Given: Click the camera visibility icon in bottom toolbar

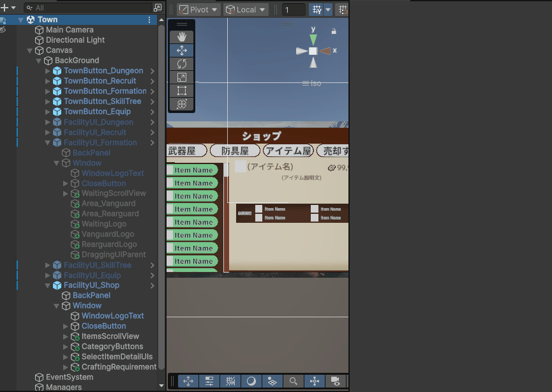Looking at the screenshot, I should pyautogui.click(x=335, y=381).
